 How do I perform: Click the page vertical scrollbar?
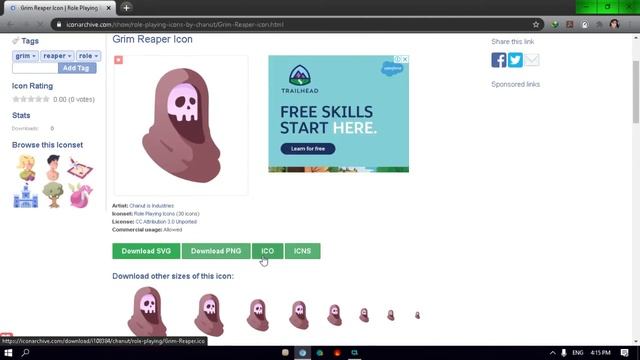pos(636,92)
